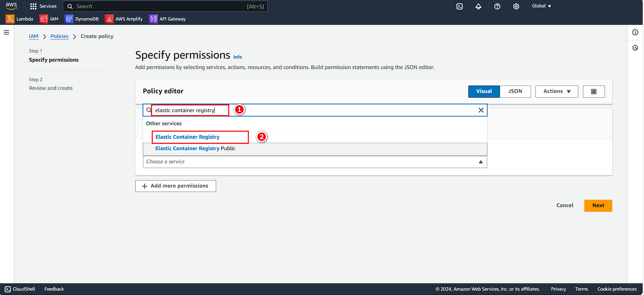
Task: Open the DynamoDB shortcut
Action: point(82,19)
